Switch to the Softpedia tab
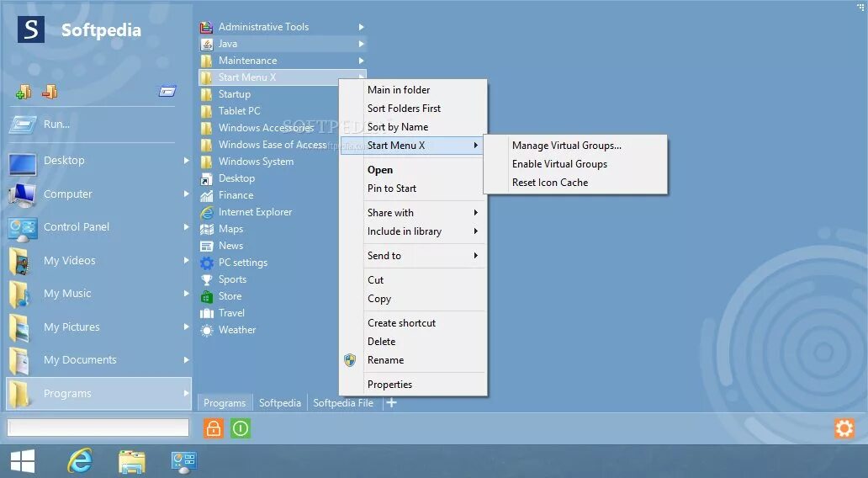Image resolution: width=868 pixels, height=478 pixels. (x=280, y=403)
